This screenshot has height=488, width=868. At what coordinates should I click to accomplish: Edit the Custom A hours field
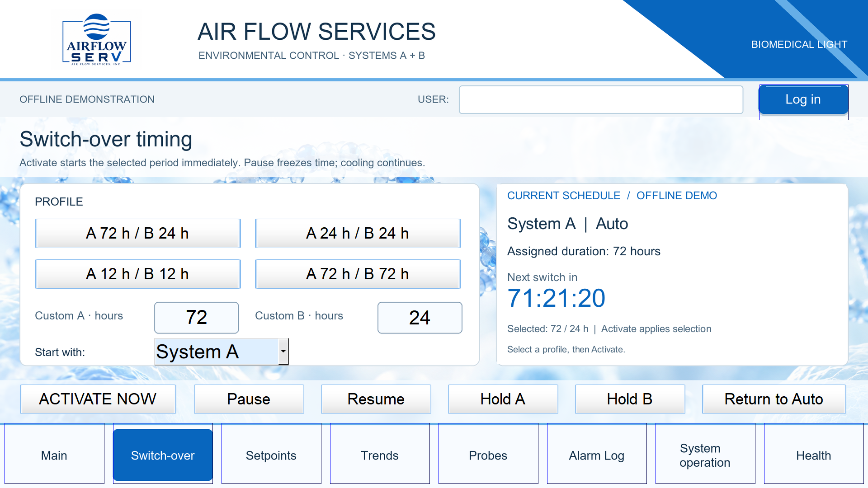(196, 318)
